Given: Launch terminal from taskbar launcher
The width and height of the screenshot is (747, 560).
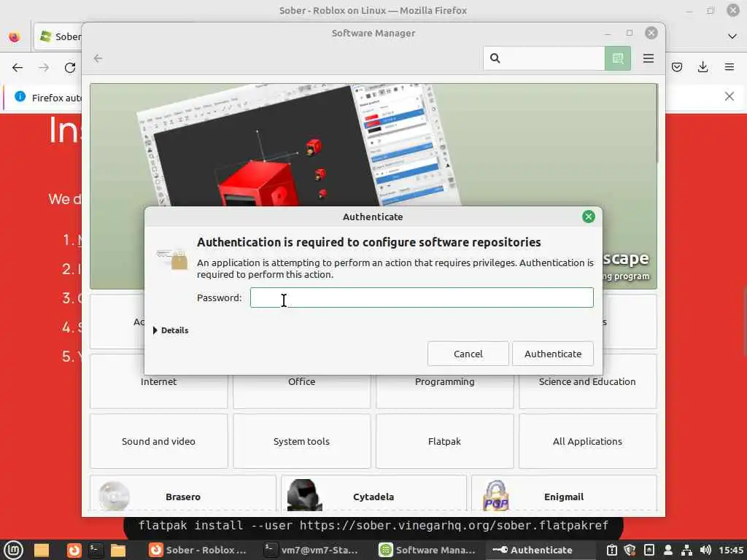Looking at the screenshot, I should pos(96,550).
